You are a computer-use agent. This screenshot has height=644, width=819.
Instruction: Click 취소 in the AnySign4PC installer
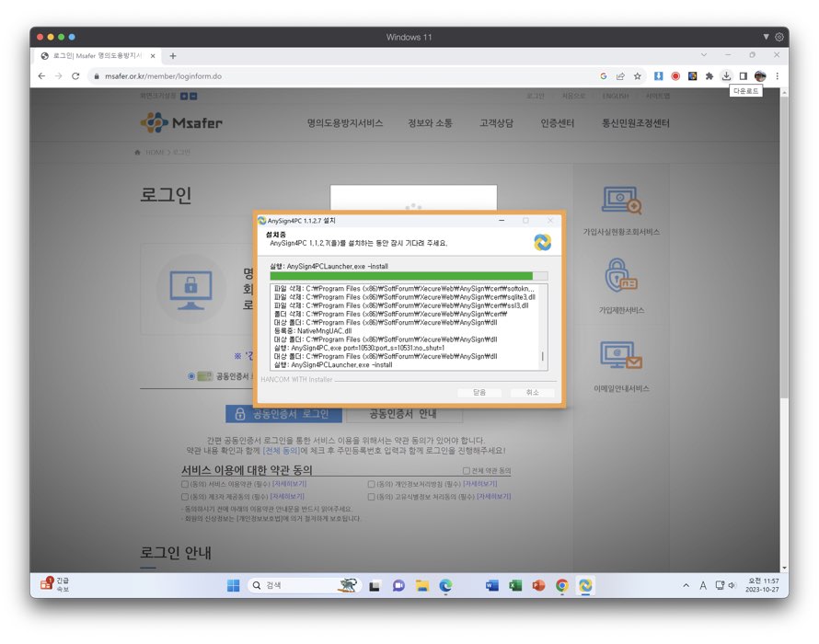coord(532,392)
